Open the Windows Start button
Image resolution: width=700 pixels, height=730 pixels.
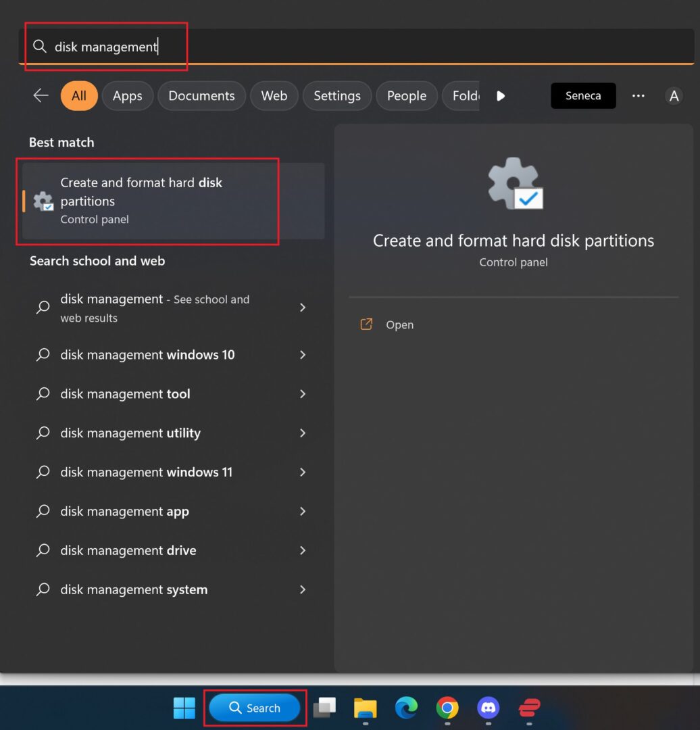184,708
